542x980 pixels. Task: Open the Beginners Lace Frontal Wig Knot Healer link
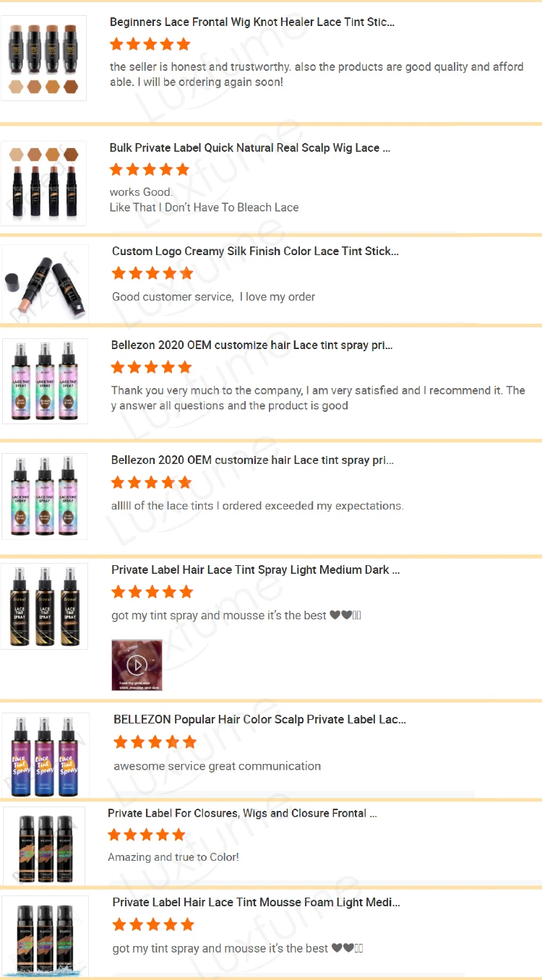[252, 22]
